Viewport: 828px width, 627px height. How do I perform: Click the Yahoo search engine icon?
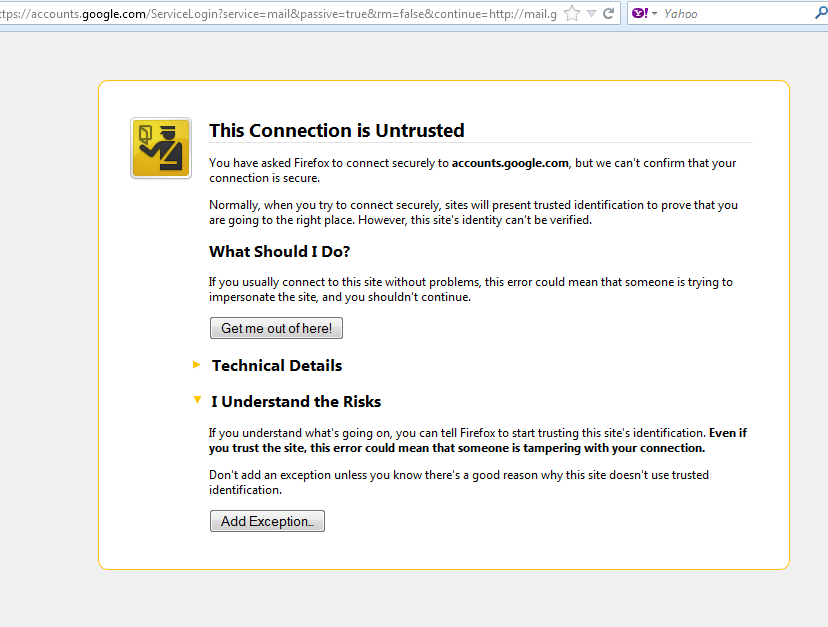pos(640,13)
